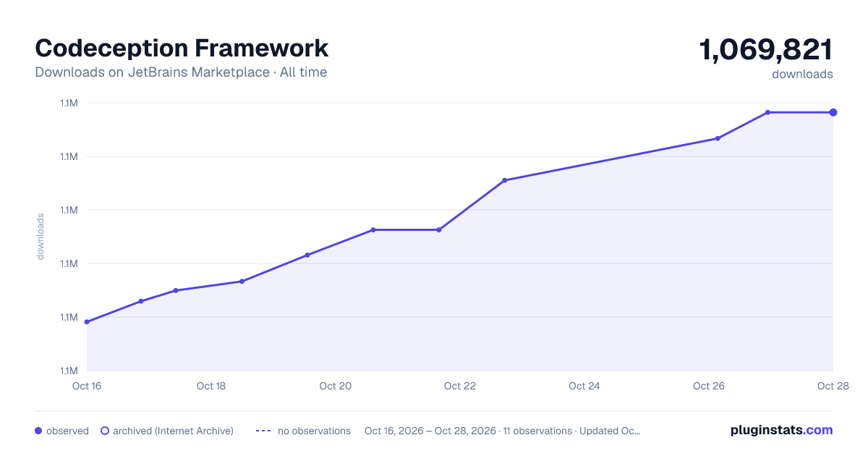Click the vertical 'downloads' y-axis title
This screenshot has height=456, width=868.
coord(41,237)
